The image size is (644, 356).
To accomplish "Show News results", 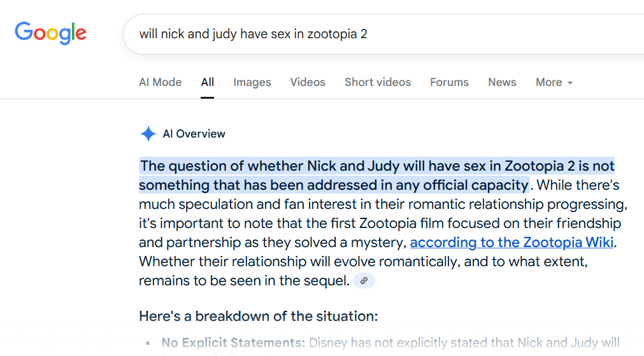I will click(502, 82).
